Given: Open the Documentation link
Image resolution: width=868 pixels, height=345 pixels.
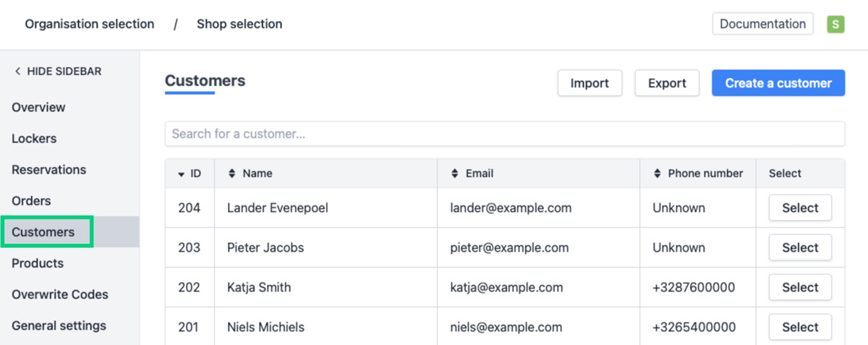Looking at the screenshot, I should [x=762, y=24].
